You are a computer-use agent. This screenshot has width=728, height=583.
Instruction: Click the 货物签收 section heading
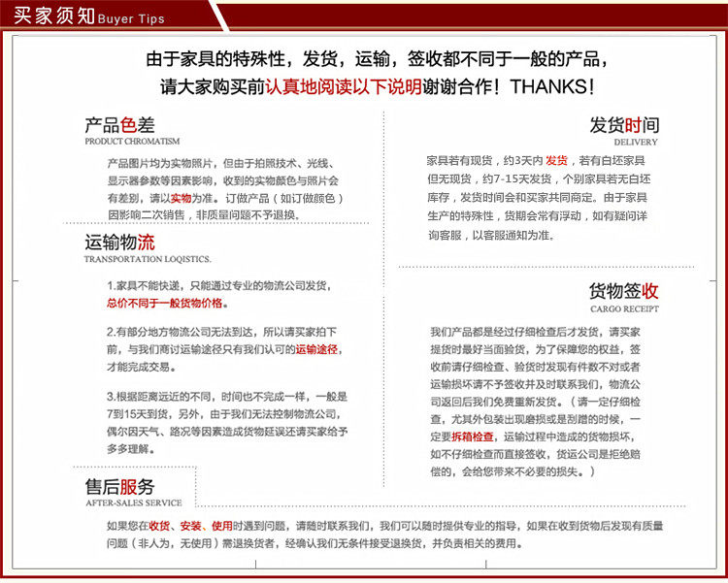pyautogui.click(x=624, y=291)
